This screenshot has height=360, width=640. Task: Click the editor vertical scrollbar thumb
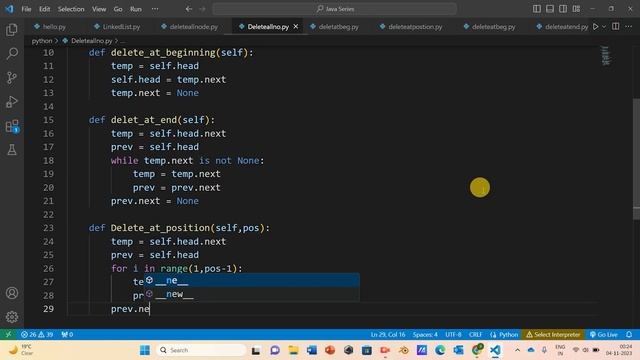point(636,159)
